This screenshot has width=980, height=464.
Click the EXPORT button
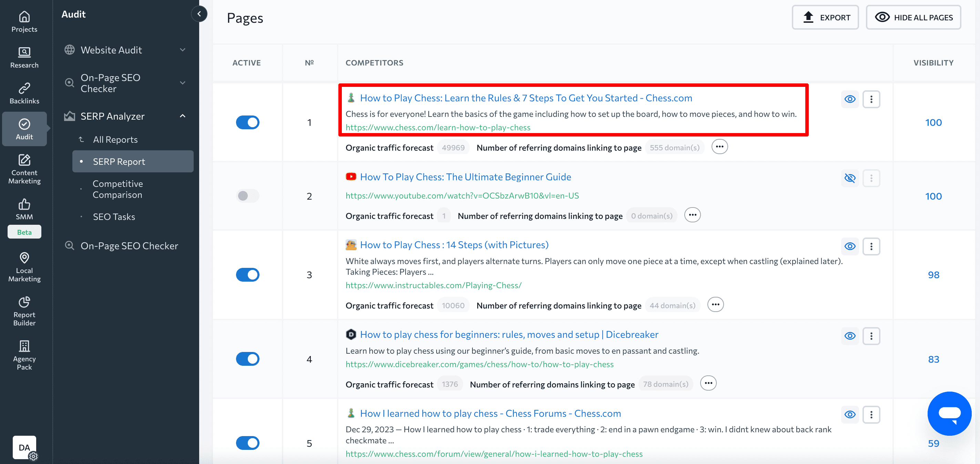tap(825, 18)
